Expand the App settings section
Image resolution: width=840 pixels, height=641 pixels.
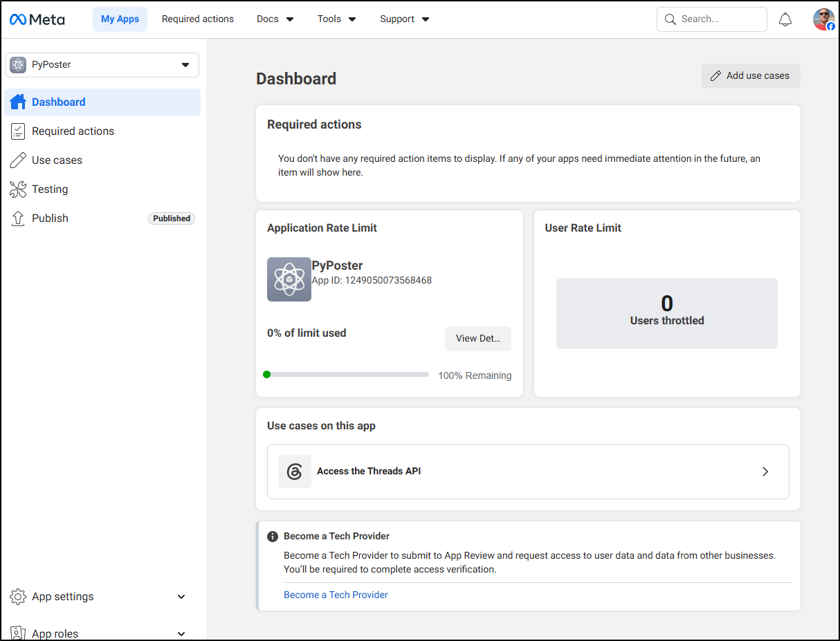pyautogui.click(x=181, y=597)
